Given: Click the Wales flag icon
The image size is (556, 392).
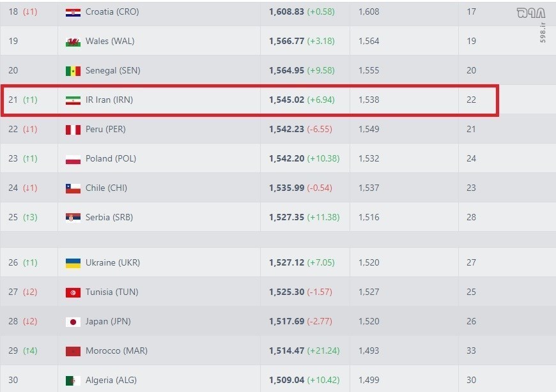Looking at the screenshot, I should click(x=73, y=41).
